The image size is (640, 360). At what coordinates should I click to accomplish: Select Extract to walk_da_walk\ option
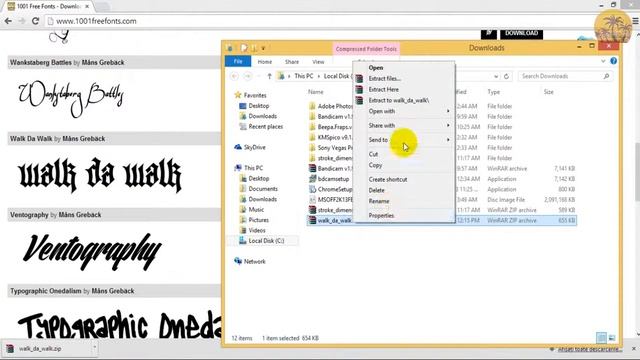tap(399, 100)
